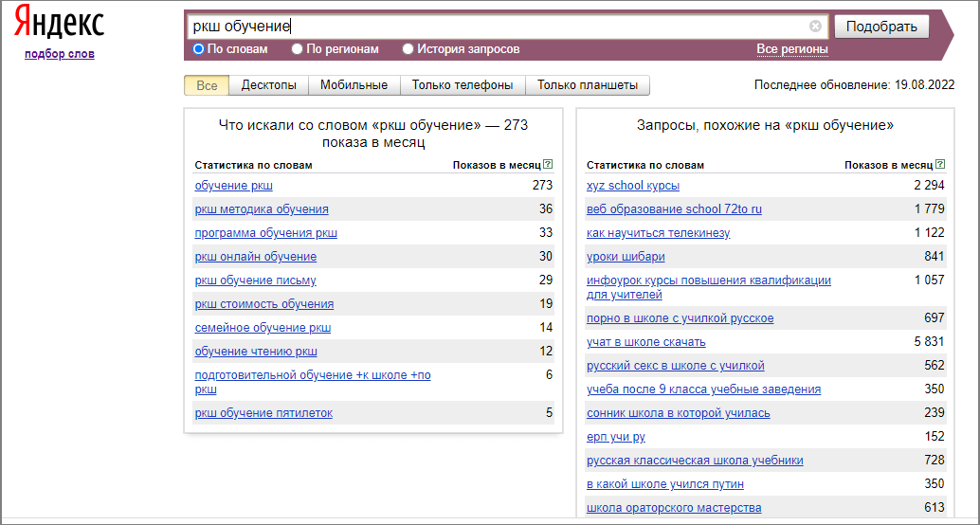Open 'уроки шибари' link
The height and width of the screenshot is (525, 980).
point(626,257)
